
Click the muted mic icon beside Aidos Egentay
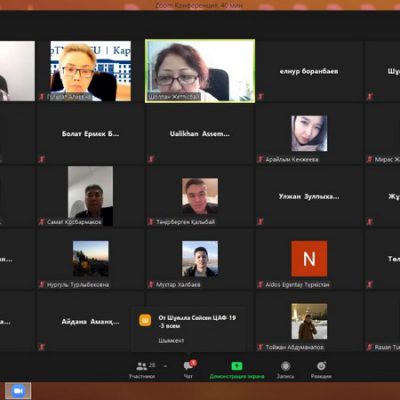(x=261, y=284)
